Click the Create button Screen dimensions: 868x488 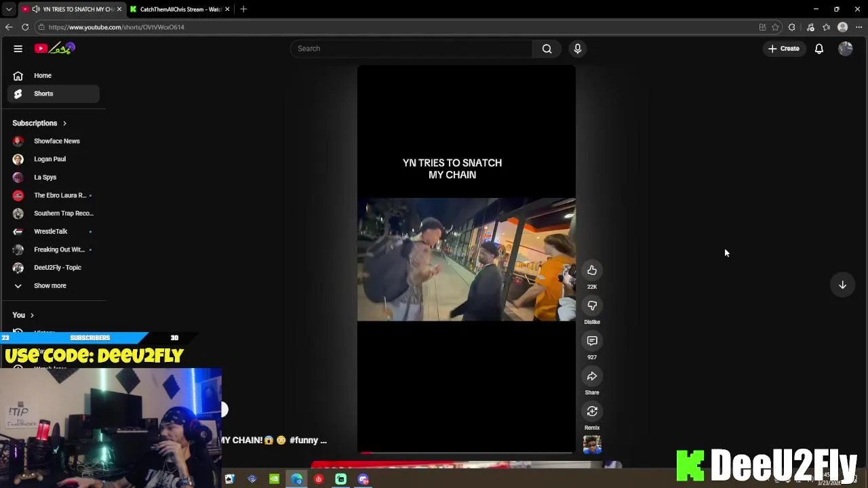point(784,49)
